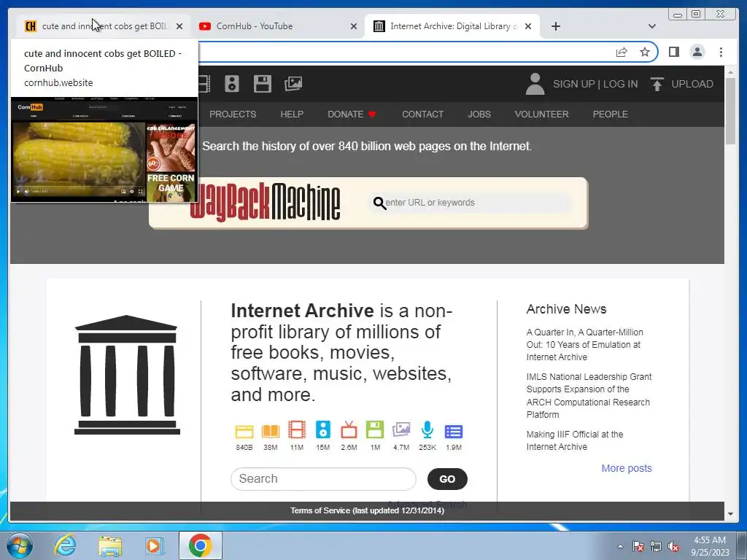Screen dimensions: 747x560
Task: Open audio speaker icon labeled 15M
Action: (x=322, y=430)
